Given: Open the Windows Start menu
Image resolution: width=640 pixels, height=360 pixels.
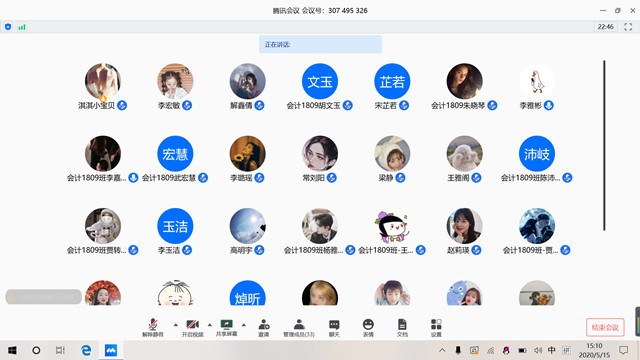Looking at the screenshot, I should (12, 350).
